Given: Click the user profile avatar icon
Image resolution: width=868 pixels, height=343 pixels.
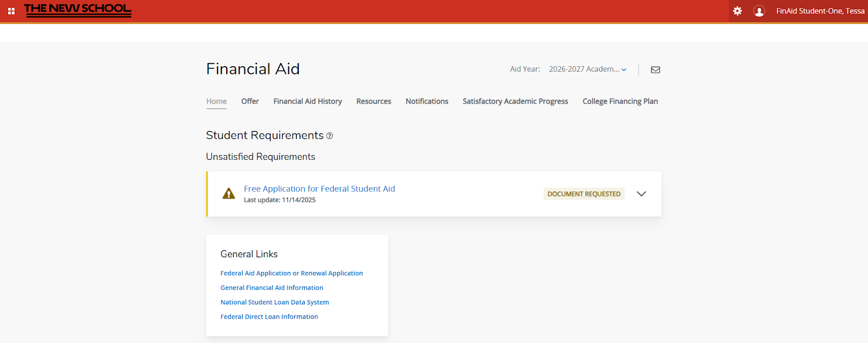Looking at the screenshot, I should point(759,11).
